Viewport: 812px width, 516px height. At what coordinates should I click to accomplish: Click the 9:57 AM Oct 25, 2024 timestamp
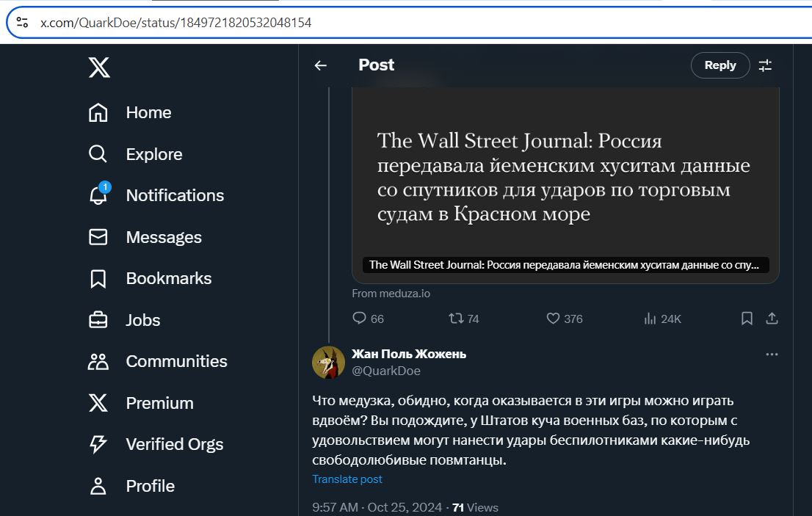(x=377, y=507)
